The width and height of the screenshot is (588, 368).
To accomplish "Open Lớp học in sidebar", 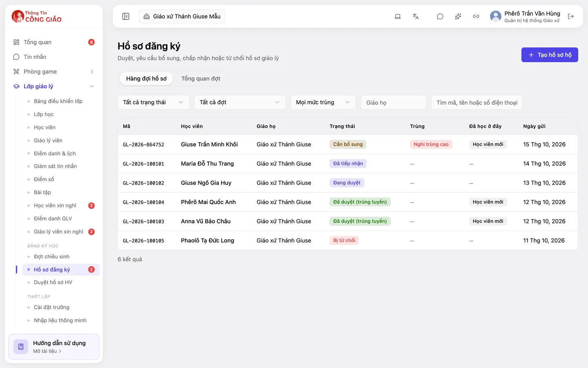I will [x=61, y=114].
